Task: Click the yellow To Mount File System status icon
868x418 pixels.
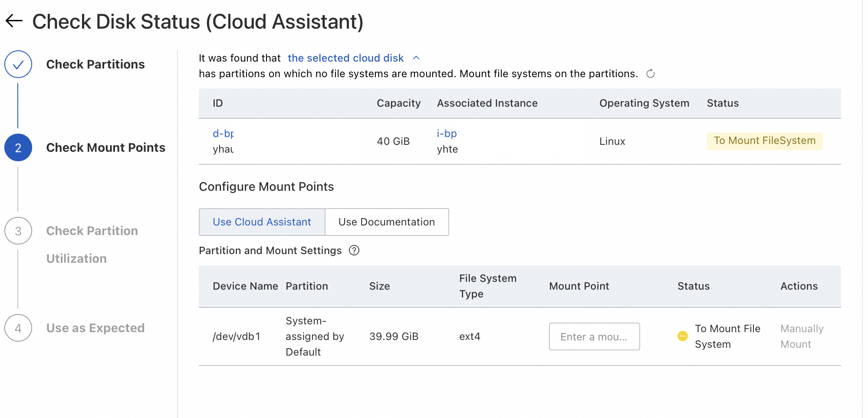Action: tap(683, 336)
